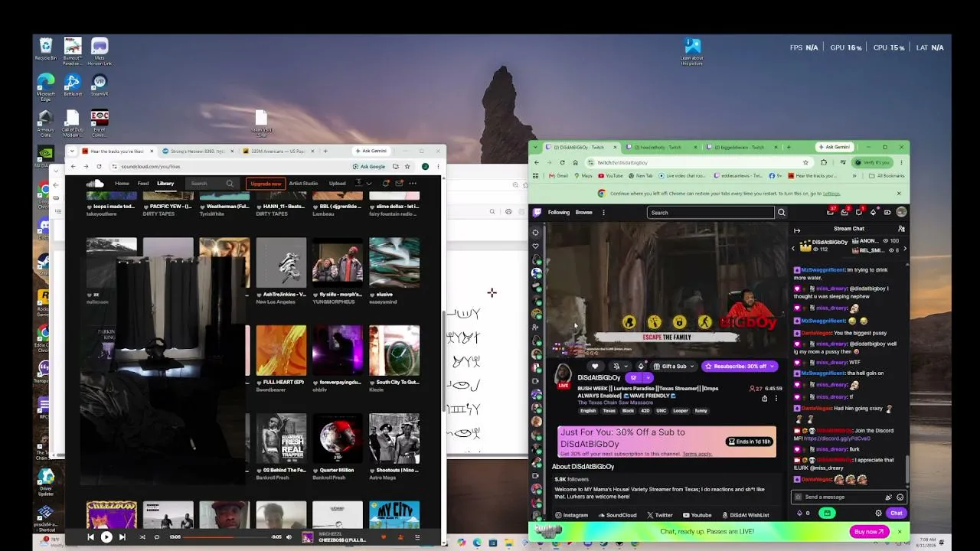Open SteamVR desktop shortcut
The width and height of the screenshot is (980, 551).
[x=100, y=86]
